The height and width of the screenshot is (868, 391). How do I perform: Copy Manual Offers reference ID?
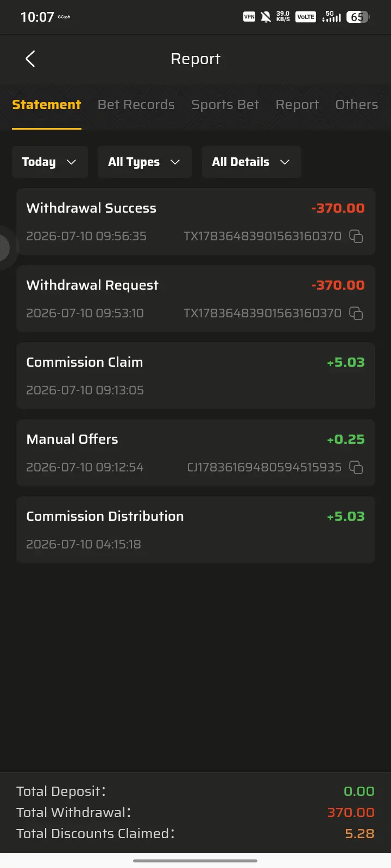pyautogui.click(x=356, y=467)
